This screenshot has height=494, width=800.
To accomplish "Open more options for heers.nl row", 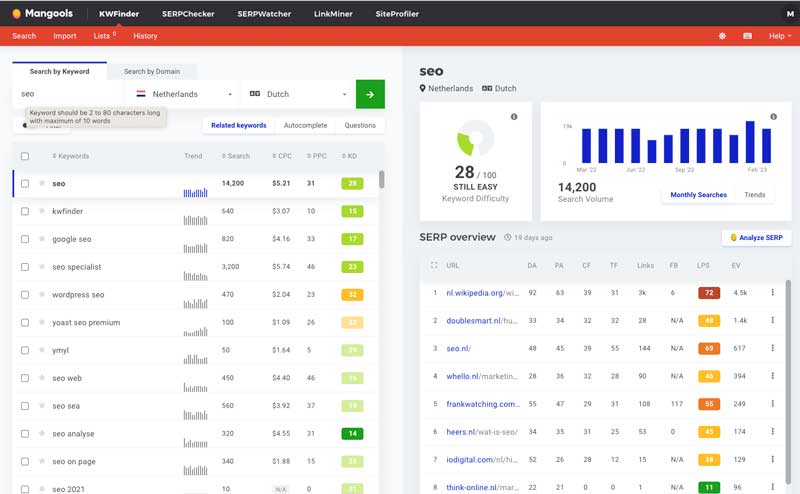I will (772, 431).
